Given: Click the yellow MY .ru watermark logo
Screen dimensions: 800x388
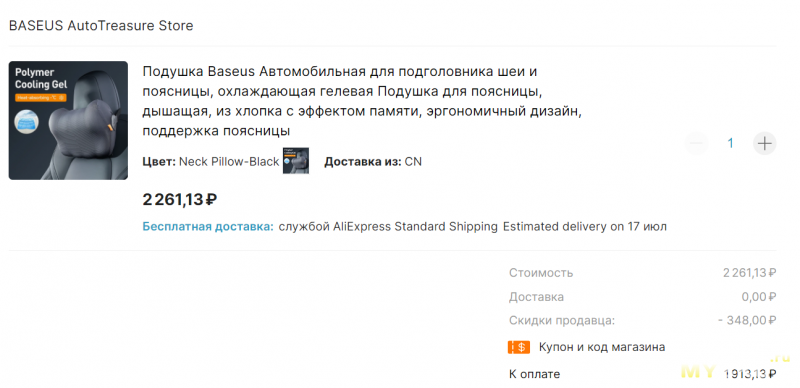Looking at the screenshot, I should [736, 369].
